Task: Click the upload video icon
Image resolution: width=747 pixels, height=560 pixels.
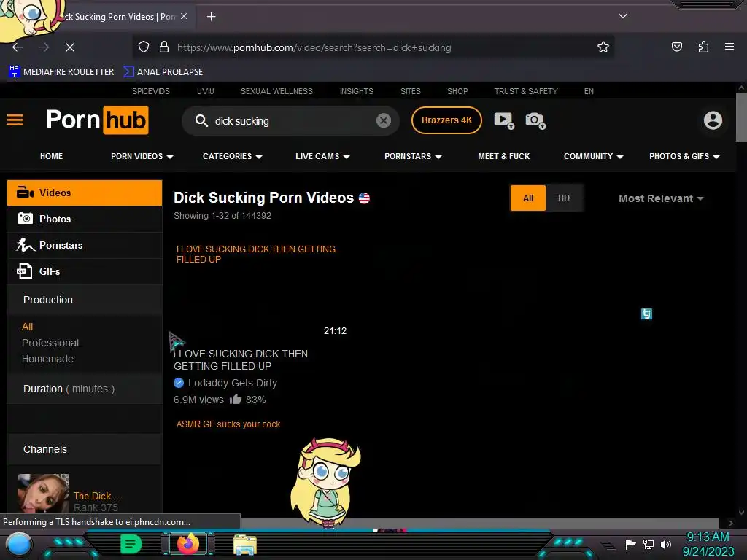Action: coord(504,120)
